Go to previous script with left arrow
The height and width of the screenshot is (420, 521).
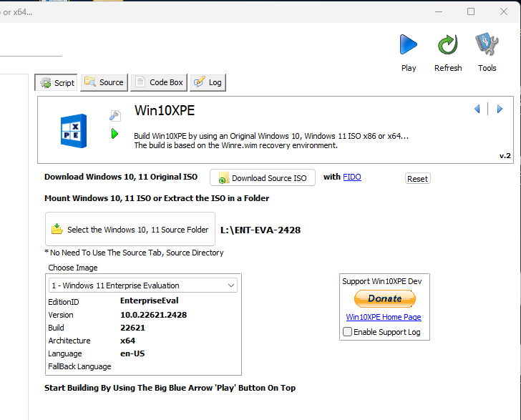tap(477, 109)
